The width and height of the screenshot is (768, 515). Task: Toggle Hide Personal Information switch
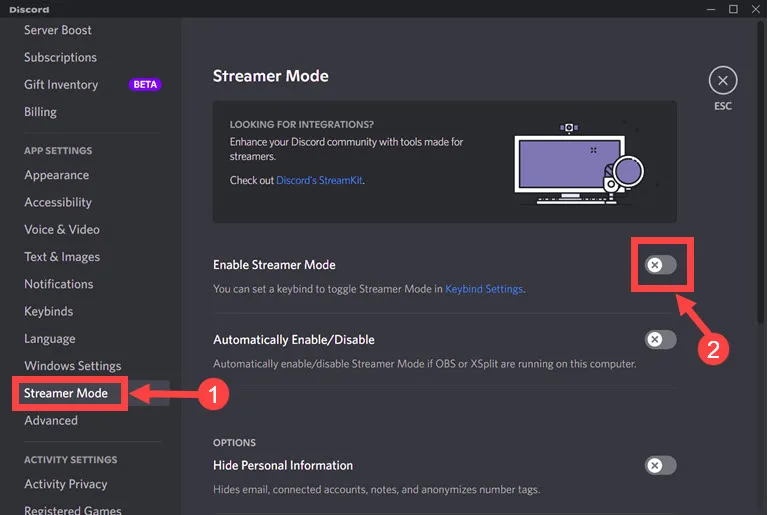(661, 465)
